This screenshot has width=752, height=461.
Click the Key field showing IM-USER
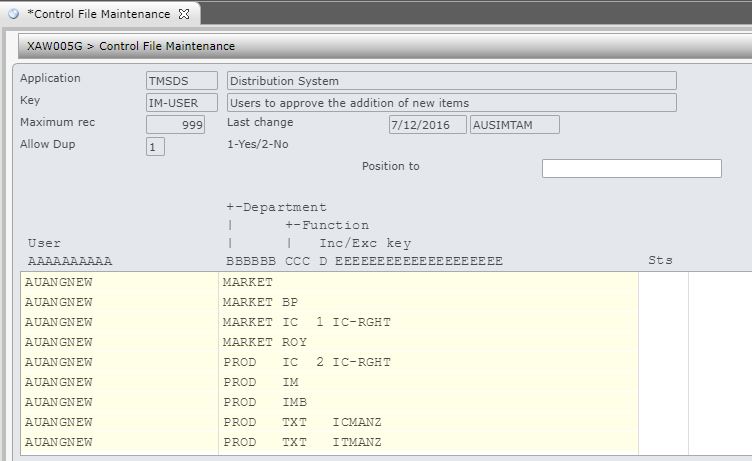point(182,103)
